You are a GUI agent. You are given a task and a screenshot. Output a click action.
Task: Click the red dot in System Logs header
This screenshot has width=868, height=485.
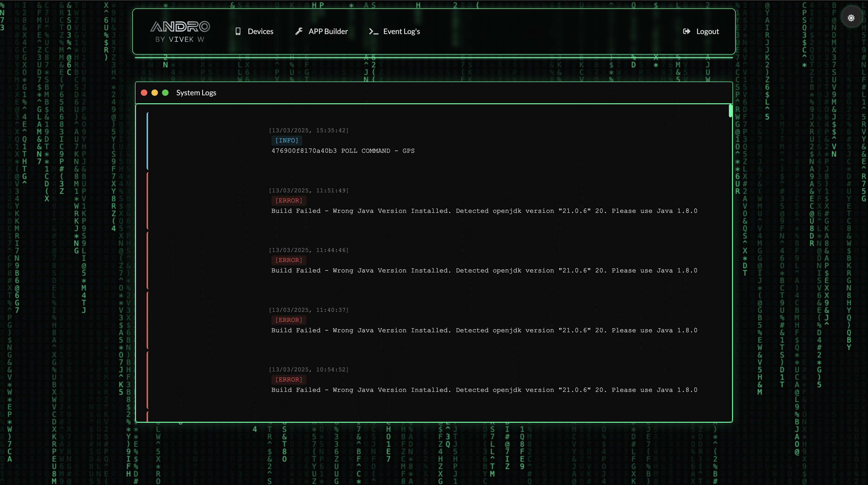click(x=144, y=93)
